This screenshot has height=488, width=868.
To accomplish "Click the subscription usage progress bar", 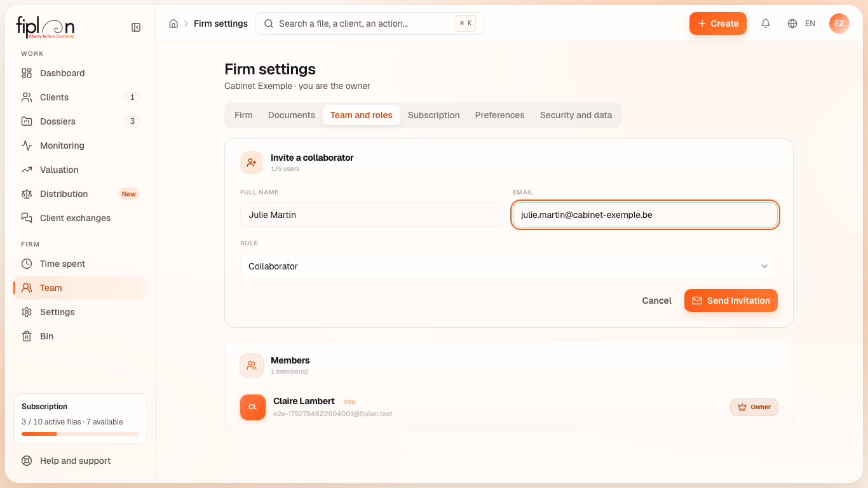I will pos(80,434).
